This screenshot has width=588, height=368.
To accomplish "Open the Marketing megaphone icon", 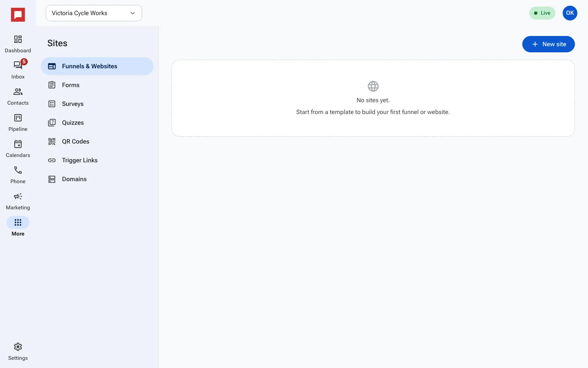I will 18,196.
